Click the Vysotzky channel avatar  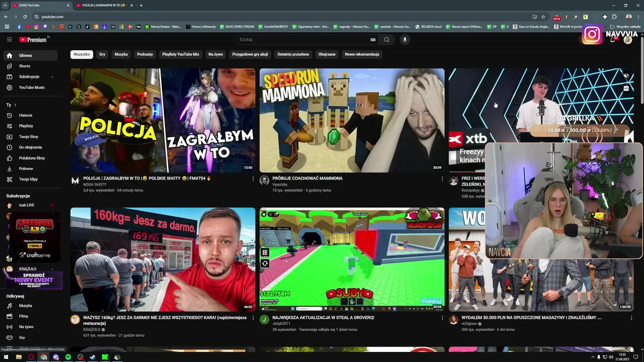(x=264, y=180)
